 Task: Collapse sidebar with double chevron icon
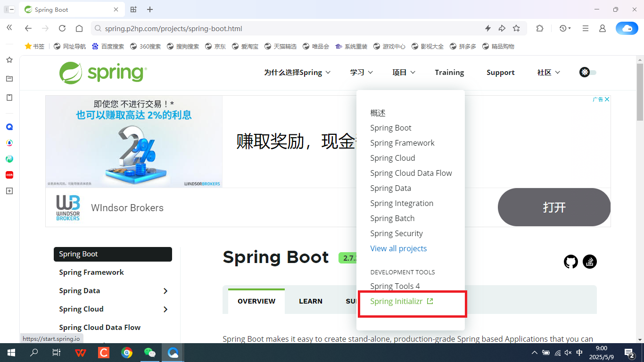9,28
